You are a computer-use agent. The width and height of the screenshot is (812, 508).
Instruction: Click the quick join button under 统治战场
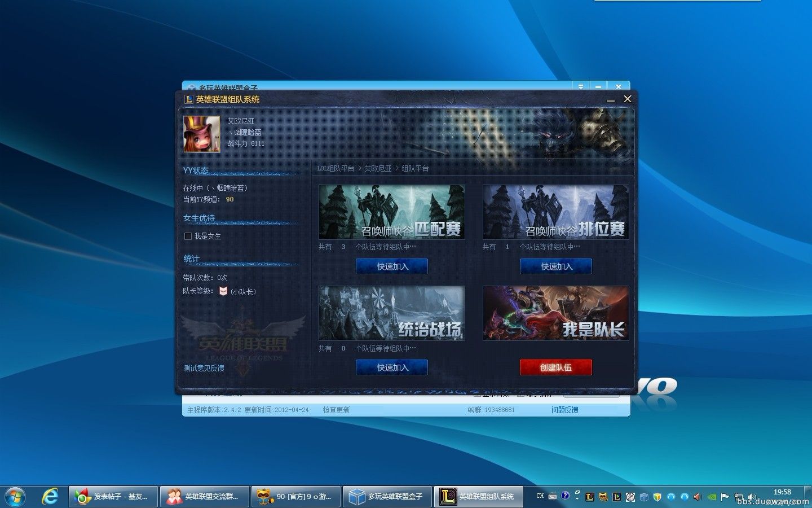click(392, 367)
